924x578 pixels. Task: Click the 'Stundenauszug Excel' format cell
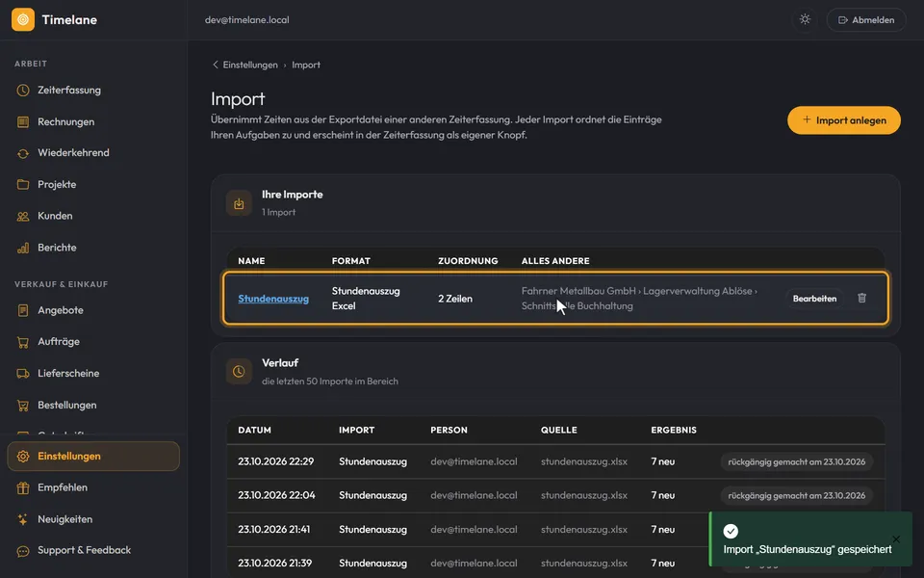[366, 299]
